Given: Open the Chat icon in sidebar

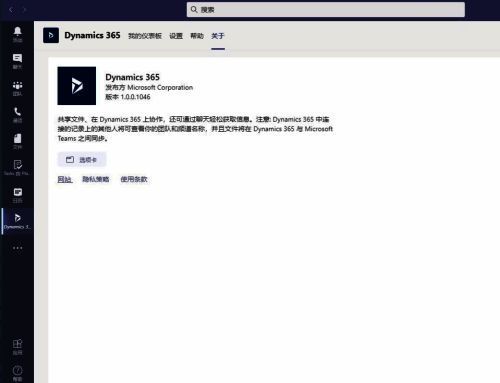Looking at the screenshot, I should pyautogui.click(x=17, y=61).
